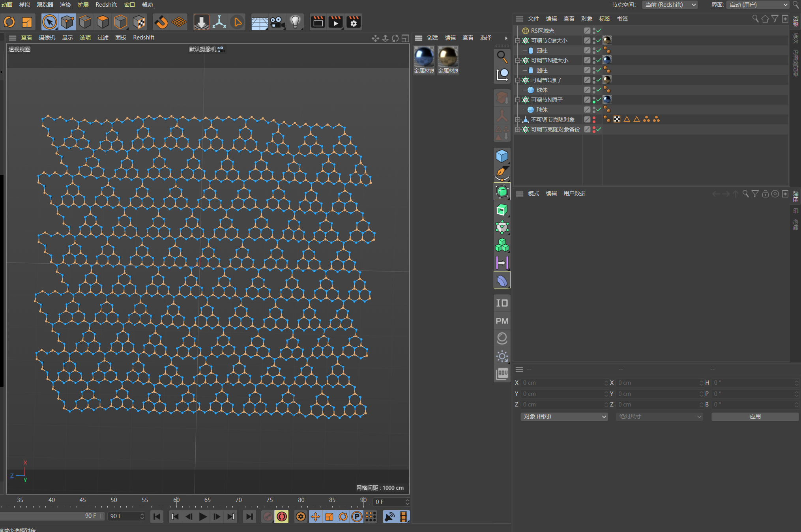Activate the texture checker cube mode
The height and width of the screenshot is (532, 801).
coord(139,22)
